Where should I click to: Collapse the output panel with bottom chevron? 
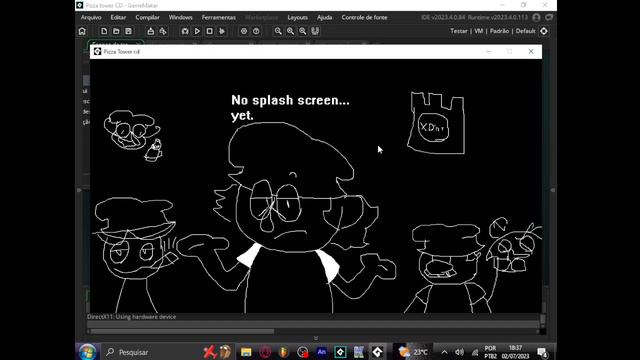(x=316, y=338)
